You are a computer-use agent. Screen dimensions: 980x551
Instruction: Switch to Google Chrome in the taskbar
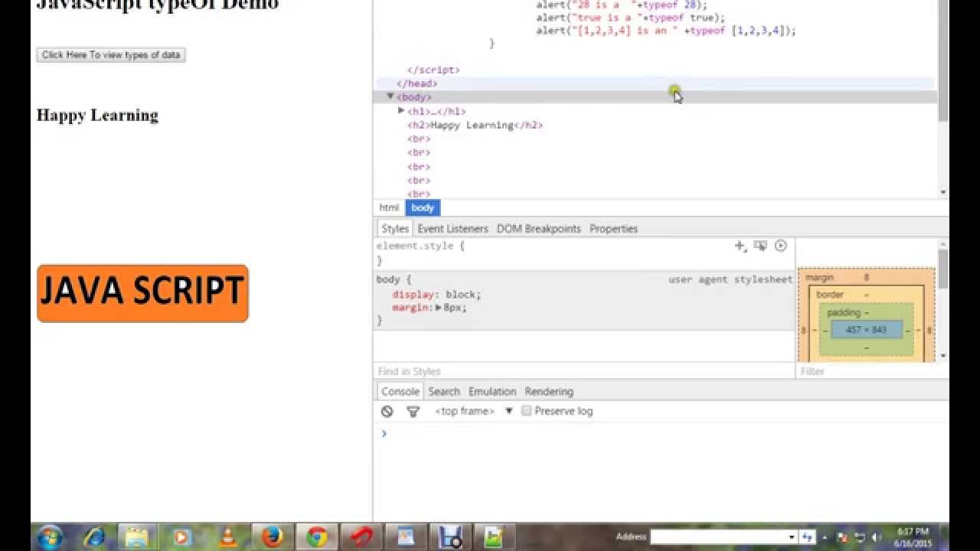(316, 536)
